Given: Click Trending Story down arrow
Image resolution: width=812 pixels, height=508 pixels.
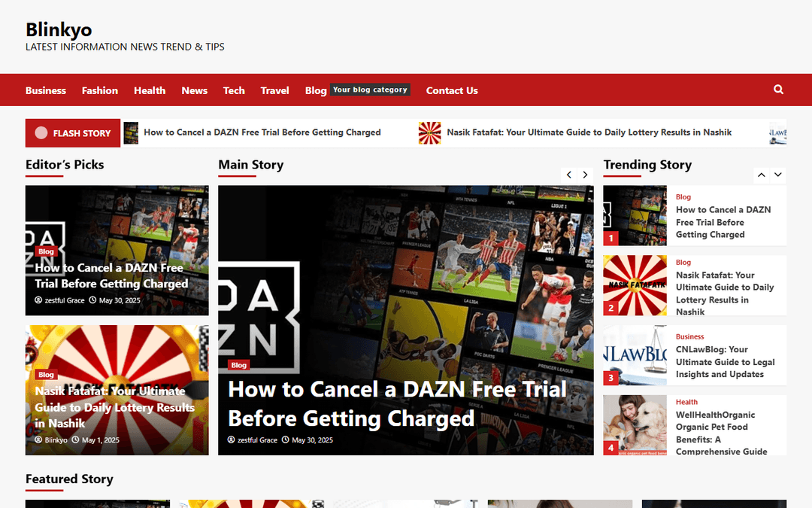Looking at the screenshot, I should pos(778,175).
